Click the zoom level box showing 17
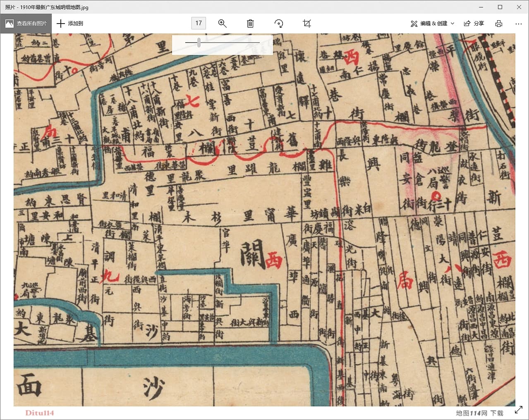 point(198,23)
